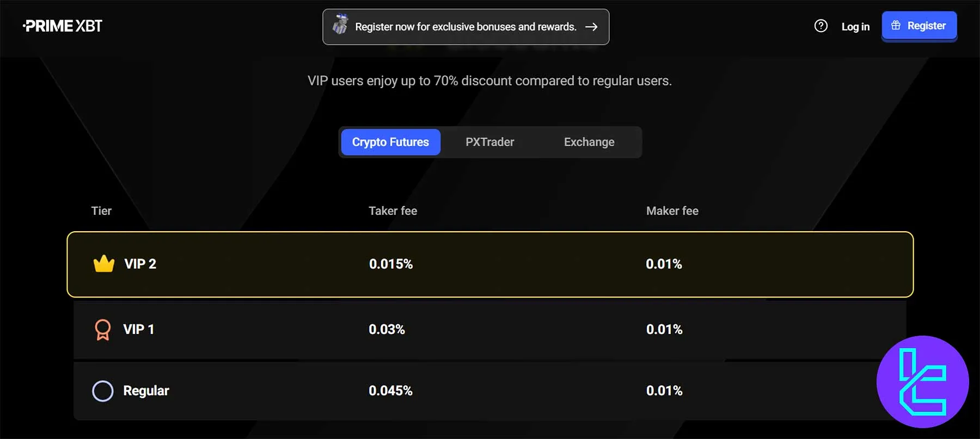Screen dimensions: 980x439
Task: Switch to the PXTrader tab
Action: 489,142
